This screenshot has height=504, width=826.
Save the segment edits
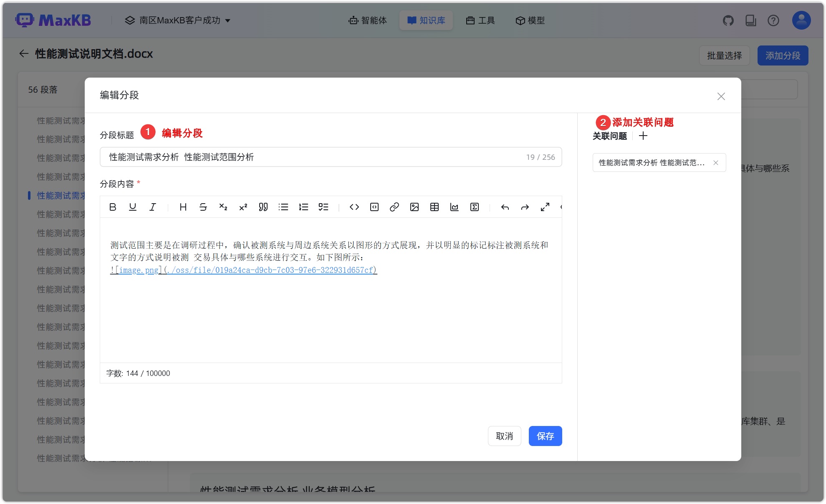(545, 436)
